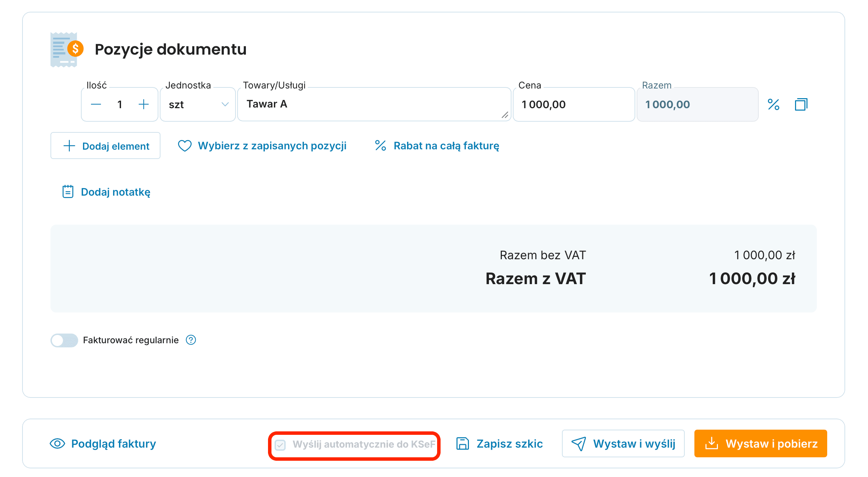Viewport: 868px width, 477px height.
Task: Click Dodaj notatkę link
Action: pos(106,192)
